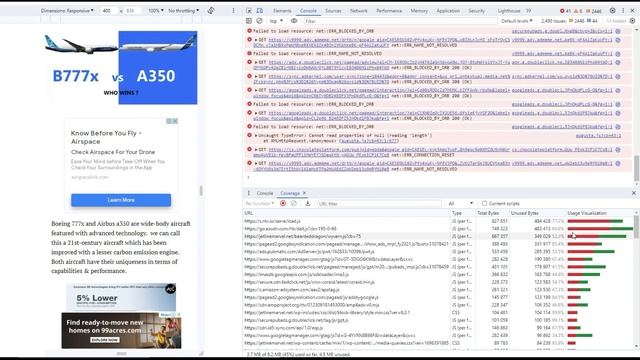
Task: Click the red error count badge
Action: click(x=566, y=11)
